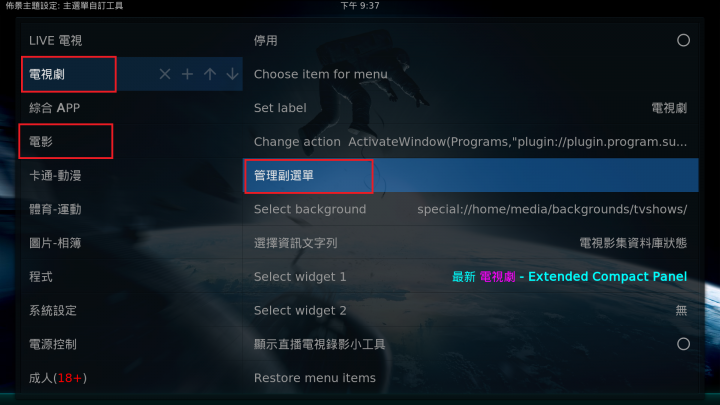Toggle the 停用 radio button
The height and width of the screenshot is (405, 720).
click(683, 40)
